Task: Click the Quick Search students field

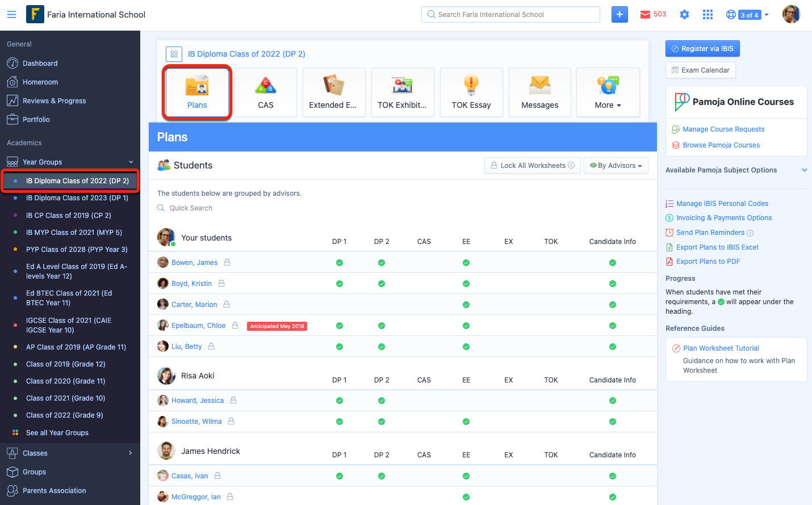Action: tap(191, 208)
